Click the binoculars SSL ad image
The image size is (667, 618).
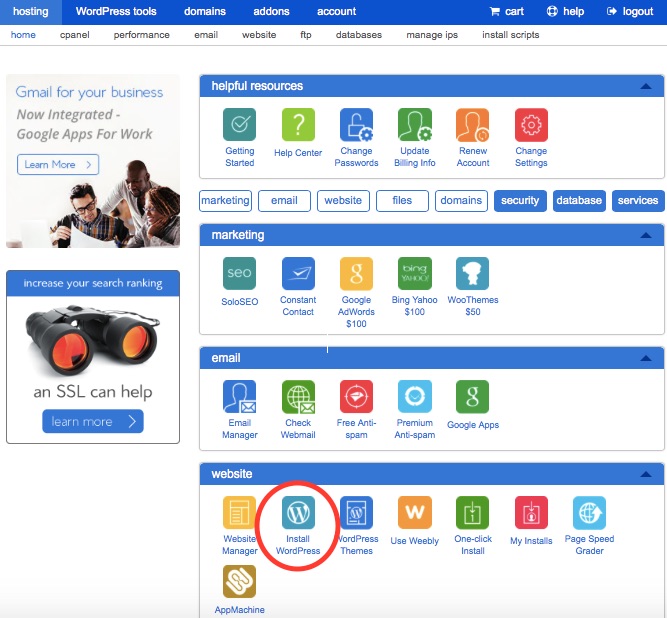click(x=93, y=340)
